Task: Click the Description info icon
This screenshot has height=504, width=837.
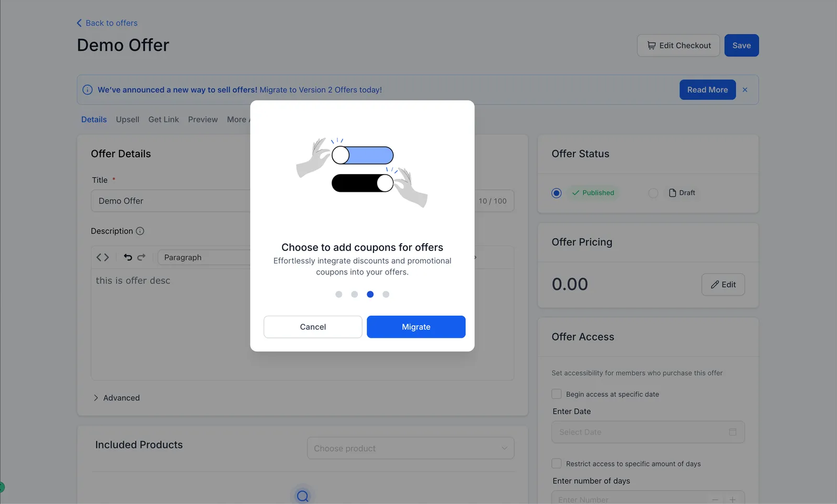Action: tap(140, 231)
